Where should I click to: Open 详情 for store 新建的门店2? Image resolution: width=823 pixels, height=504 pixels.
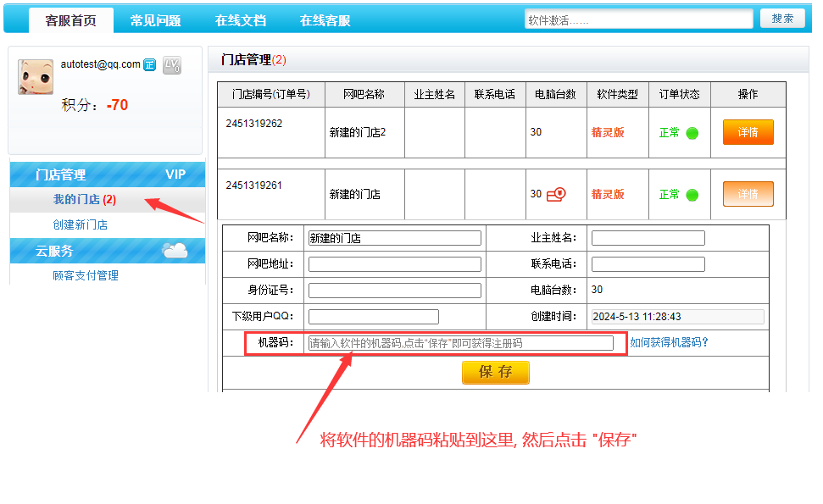pyautogui.click(x=748, y=133)
